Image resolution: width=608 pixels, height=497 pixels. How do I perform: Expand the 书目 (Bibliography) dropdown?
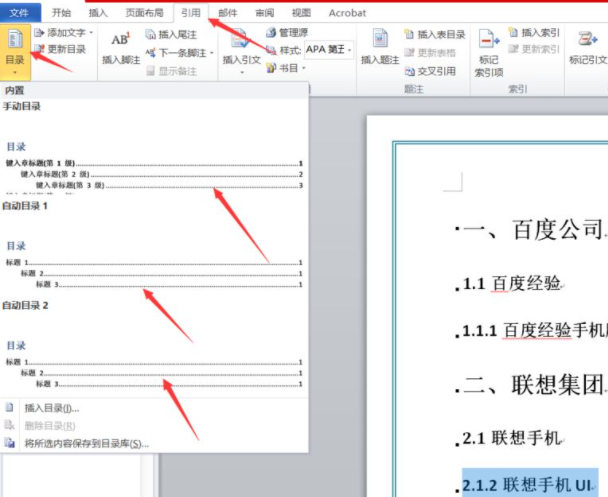pyautogui.click(x=304, y=69)
